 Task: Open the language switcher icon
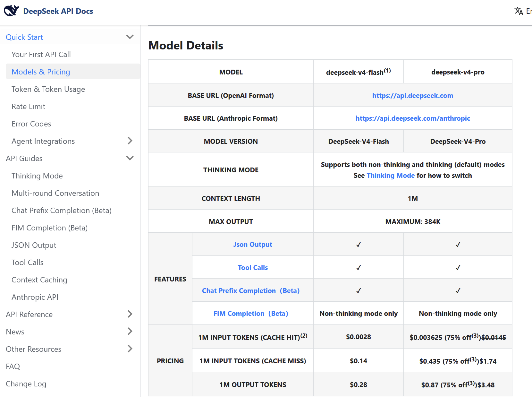click(x=519, y=11)
